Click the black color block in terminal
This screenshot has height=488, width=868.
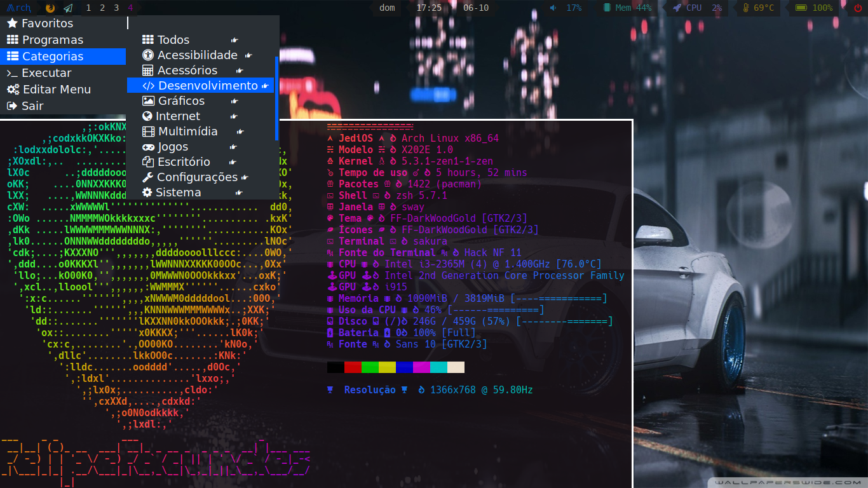(336, 367)
